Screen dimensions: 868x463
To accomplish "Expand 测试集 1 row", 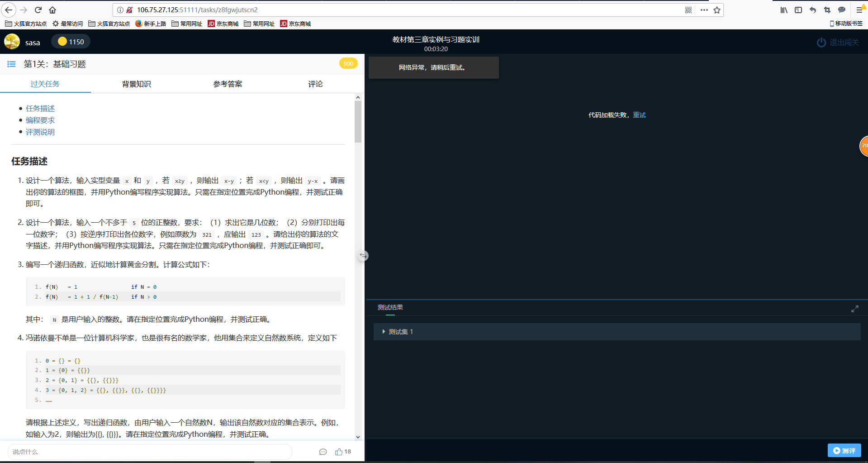I will [x=617, y=332].
